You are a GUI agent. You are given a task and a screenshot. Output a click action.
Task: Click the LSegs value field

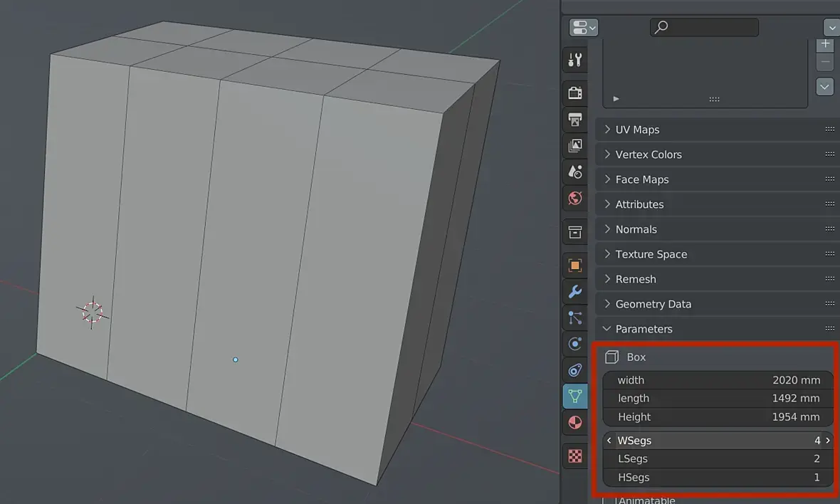pos(718,458)
